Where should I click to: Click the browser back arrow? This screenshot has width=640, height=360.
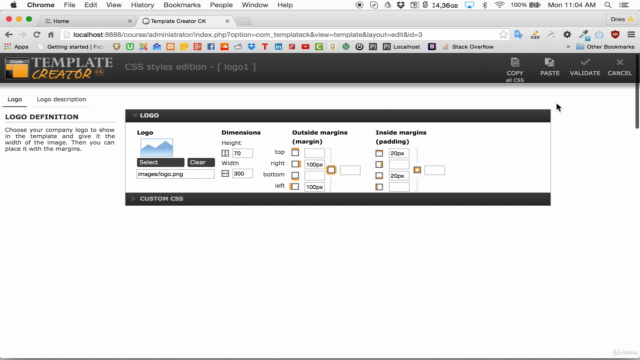(x=9, y=35)
